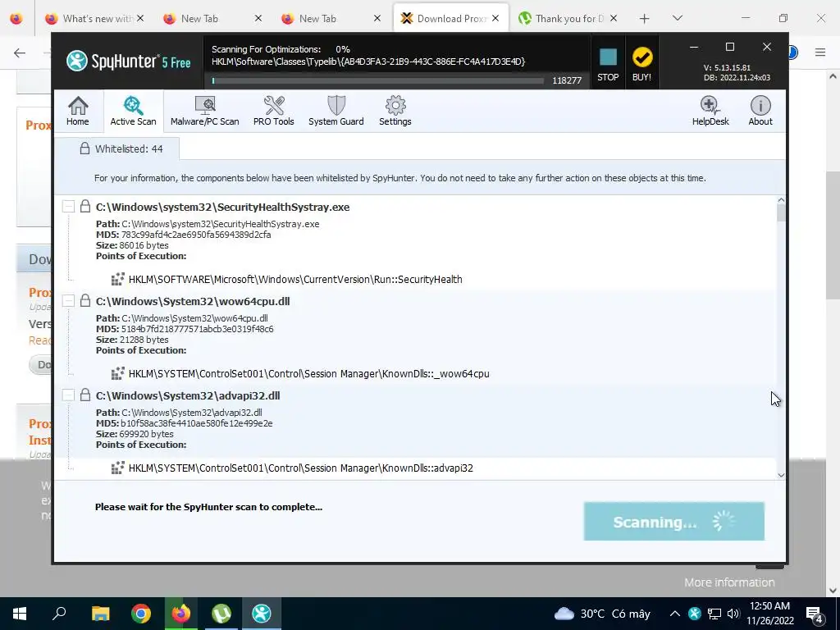Open the volume control in tray
Image resolution: width=840 pixels, height=630 pixels.
733,614
